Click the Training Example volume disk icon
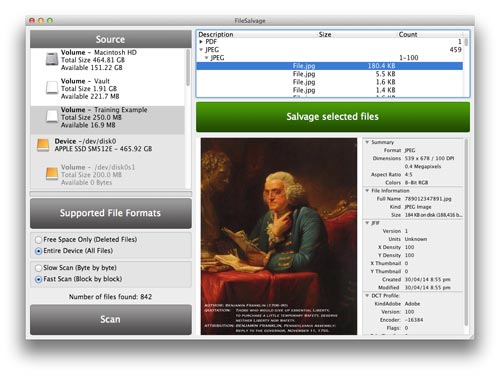 point(52,116)
